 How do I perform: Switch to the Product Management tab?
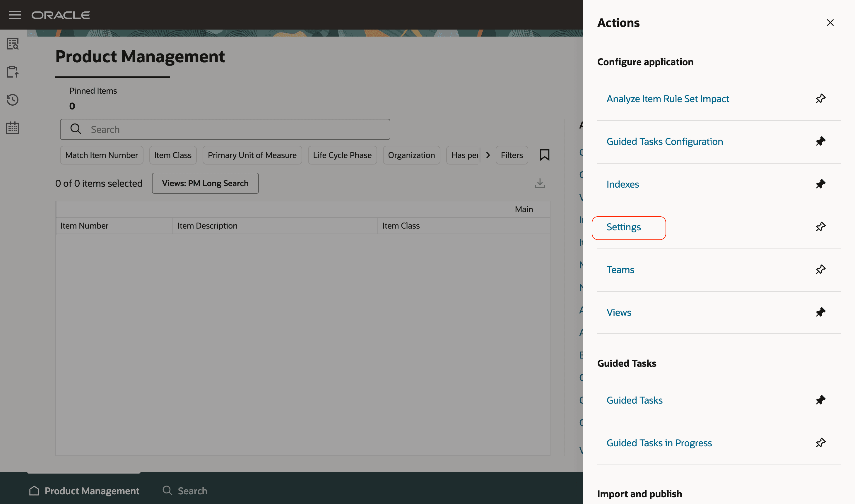[84, 491]
